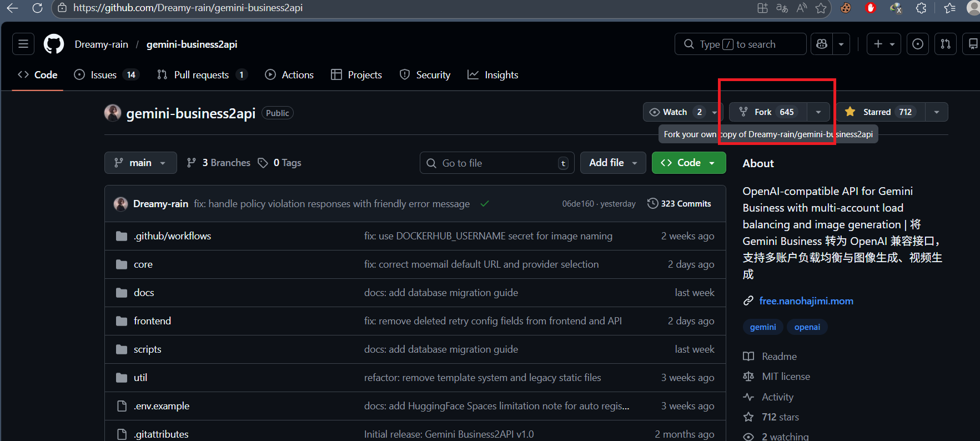View the 3 Branches link
Viewport: 980px width, 441px height.
pyautogui.click(x=219, y=163)
